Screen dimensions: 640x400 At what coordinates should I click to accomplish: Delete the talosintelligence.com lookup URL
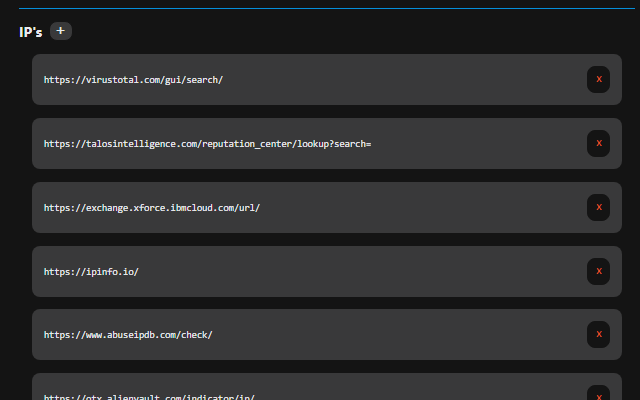click(x=598, y=143)
